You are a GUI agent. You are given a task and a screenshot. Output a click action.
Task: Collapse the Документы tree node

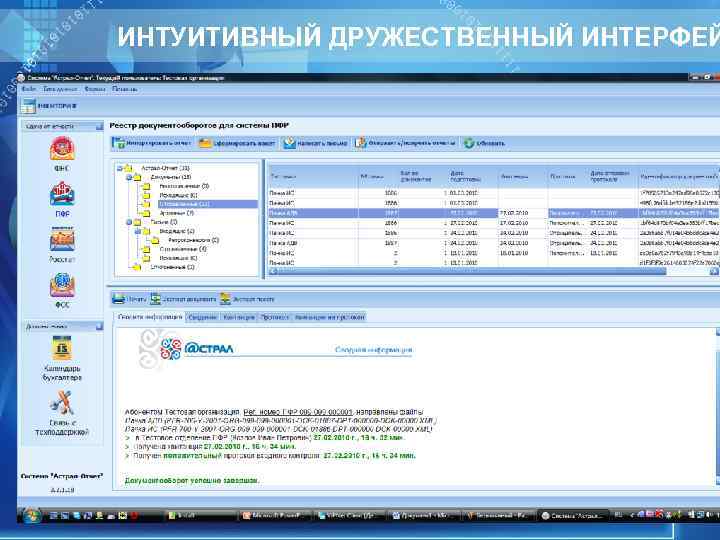tap(129, 177)
